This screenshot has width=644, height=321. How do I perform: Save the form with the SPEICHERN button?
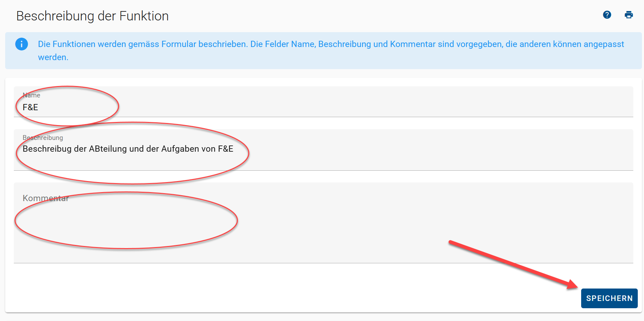(609, 298)
